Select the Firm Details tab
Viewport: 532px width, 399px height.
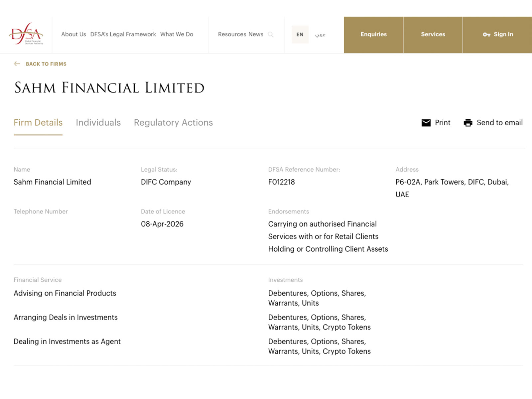(x=38, y=123)
